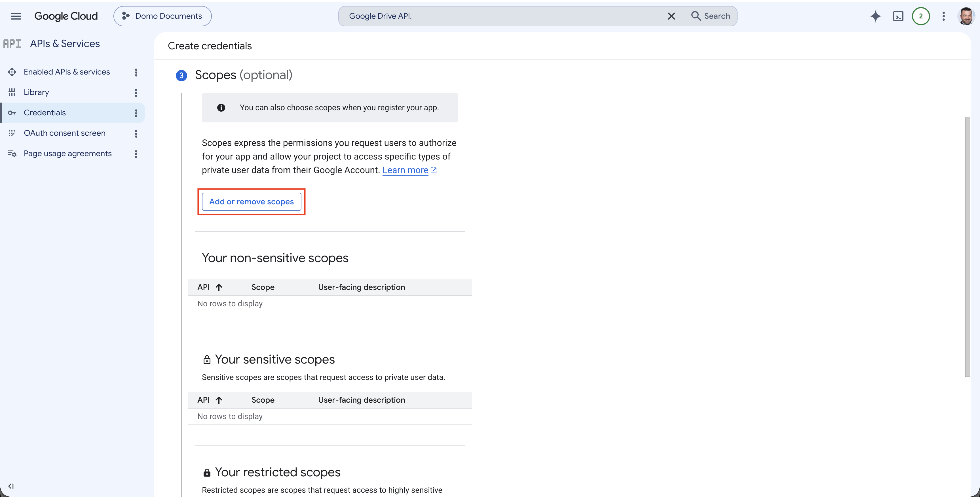The height and width of the screenshot is (497, 980).
Task: Click the Enabled APIs & services diamond icon
Action: click(x=12, y=72)
